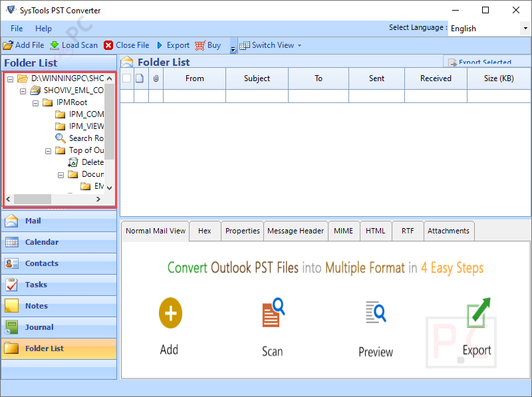This screenshot has width=532, height=397.
Task: Click the document type column header icon
Action: pos(140,78)
